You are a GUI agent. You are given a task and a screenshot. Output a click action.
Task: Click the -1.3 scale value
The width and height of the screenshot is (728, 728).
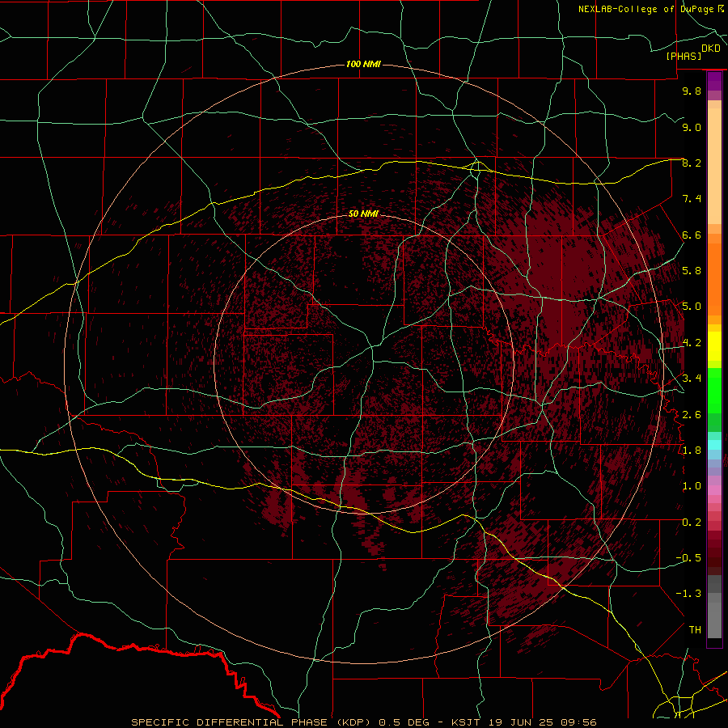coord(688,594)
